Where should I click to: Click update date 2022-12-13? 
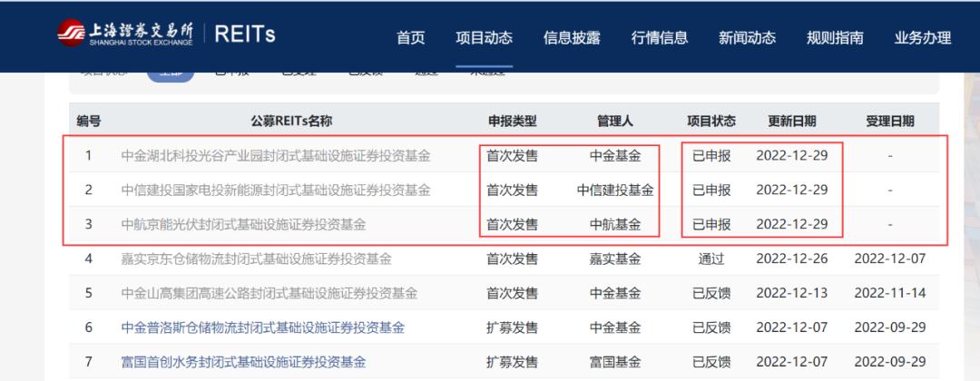pos(792,293)
